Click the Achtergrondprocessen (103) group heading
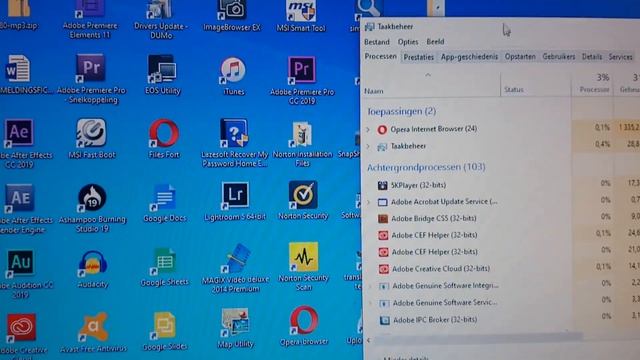The width and height of the screenshot is (640, 360). tap(426, 167)
